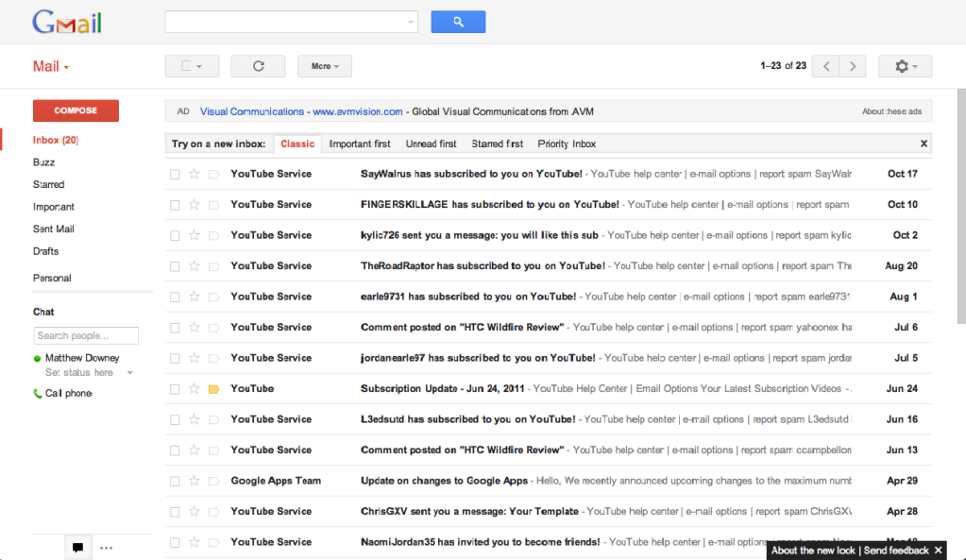Click the Call phone icon
This screenshot has height=560, width=966.
tap(36, 393)
